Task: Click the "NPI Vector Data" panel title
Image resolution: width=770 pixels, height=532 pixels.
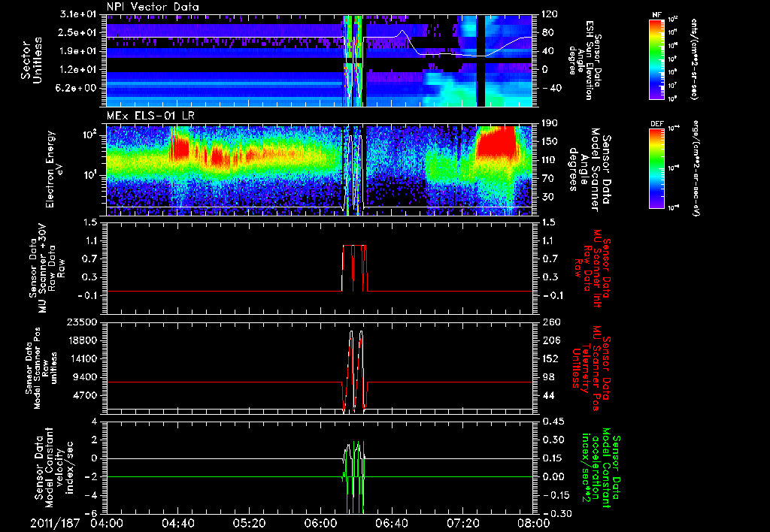Action: coord(153,7)
